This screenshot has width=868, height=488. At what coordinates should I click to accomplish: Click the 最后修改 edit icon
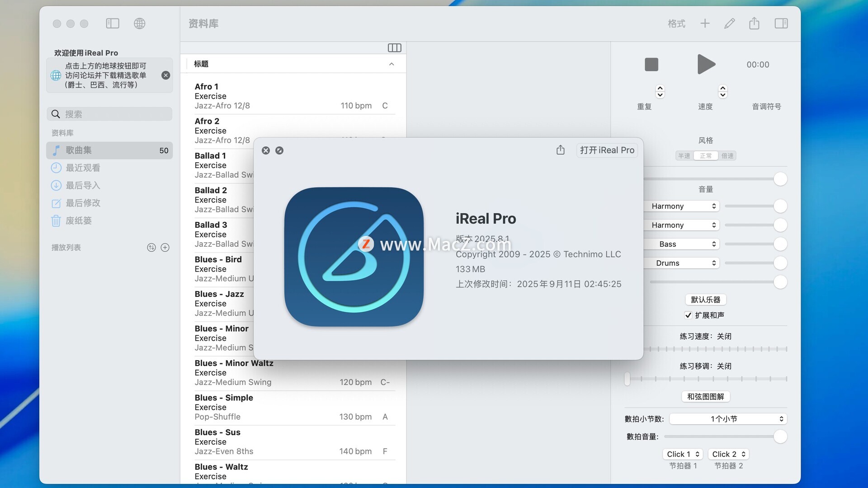56,203
